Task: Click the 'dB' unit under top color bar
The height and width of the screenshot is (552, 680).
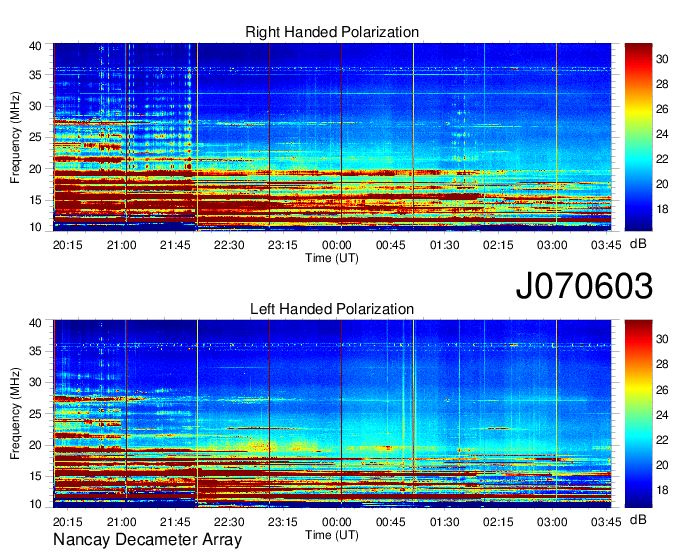Action: pyautogui.click(x=638, y=244)
